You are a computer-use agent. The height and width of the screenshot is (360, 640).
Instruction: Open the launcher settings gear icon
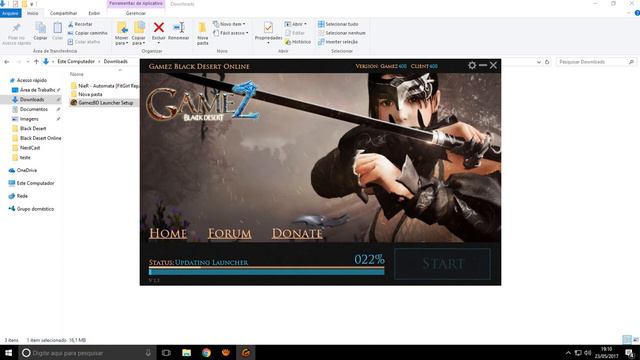(472, 65)
